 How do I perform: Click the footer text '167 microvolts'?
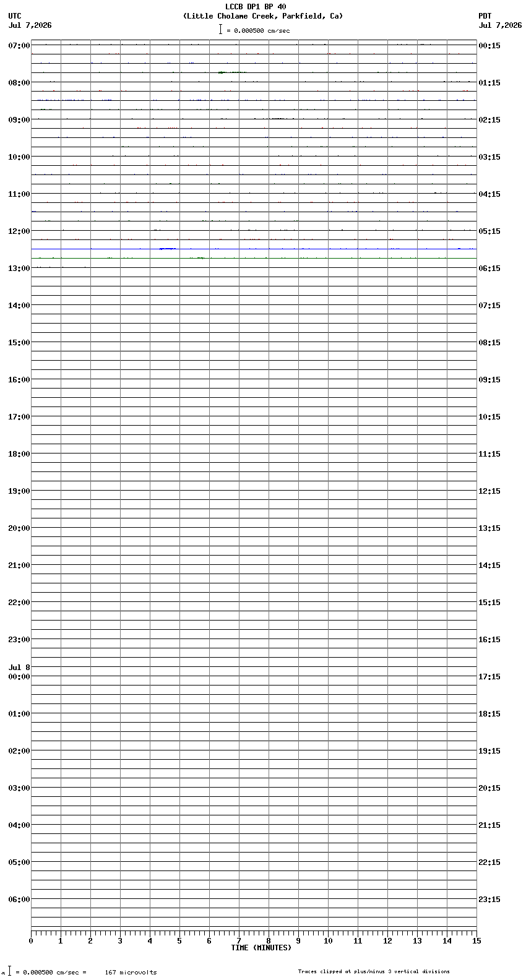click(131, 973)
